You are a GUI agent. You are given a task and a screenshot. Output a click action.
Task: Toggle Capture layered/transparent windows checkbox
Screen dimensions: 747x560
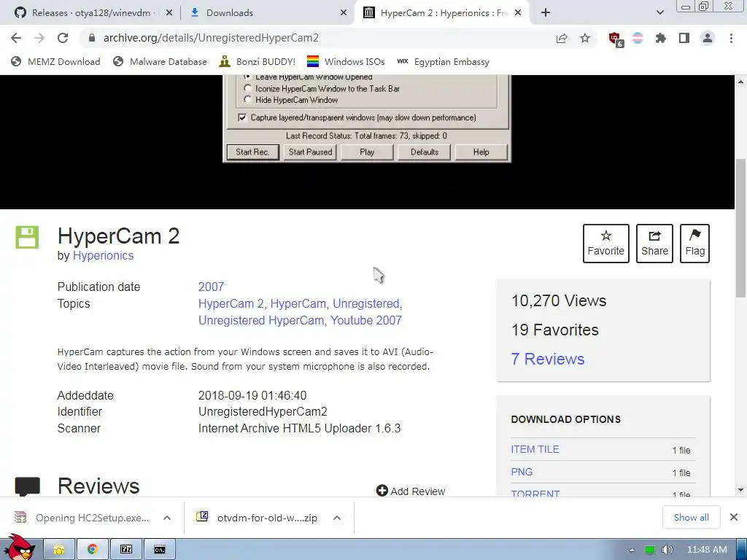click(242, 117)
